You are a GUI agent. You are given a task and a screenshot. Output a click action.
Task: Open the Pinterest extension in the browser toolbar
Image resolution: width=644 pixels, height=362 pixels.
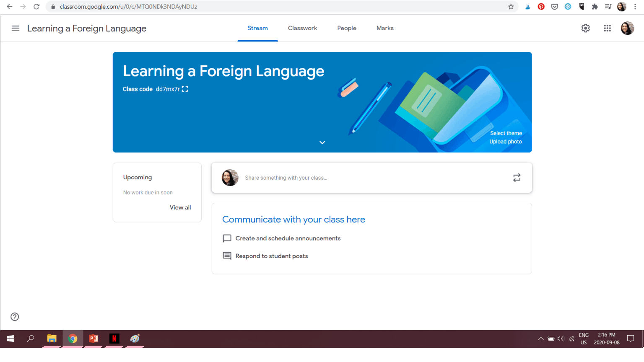[541, 6]
